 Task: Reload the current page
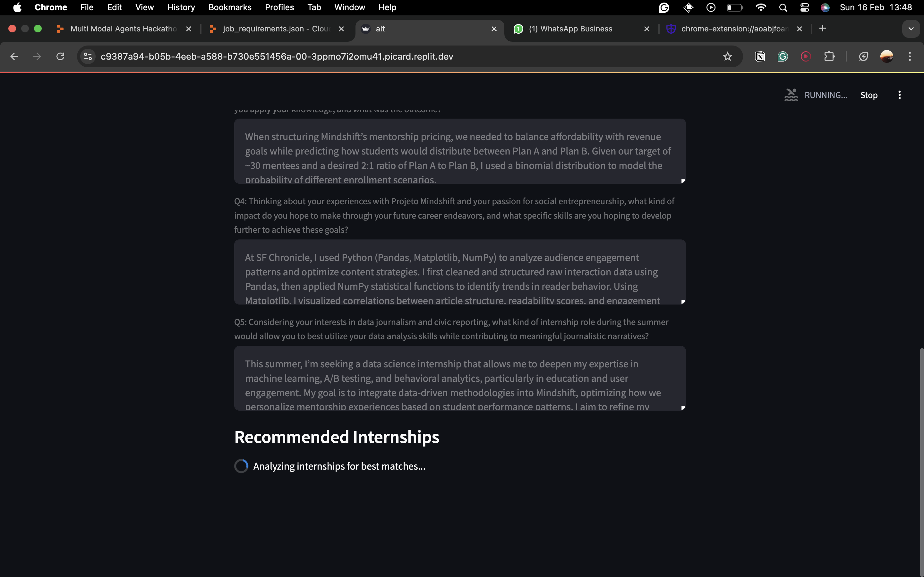[60, 56]
